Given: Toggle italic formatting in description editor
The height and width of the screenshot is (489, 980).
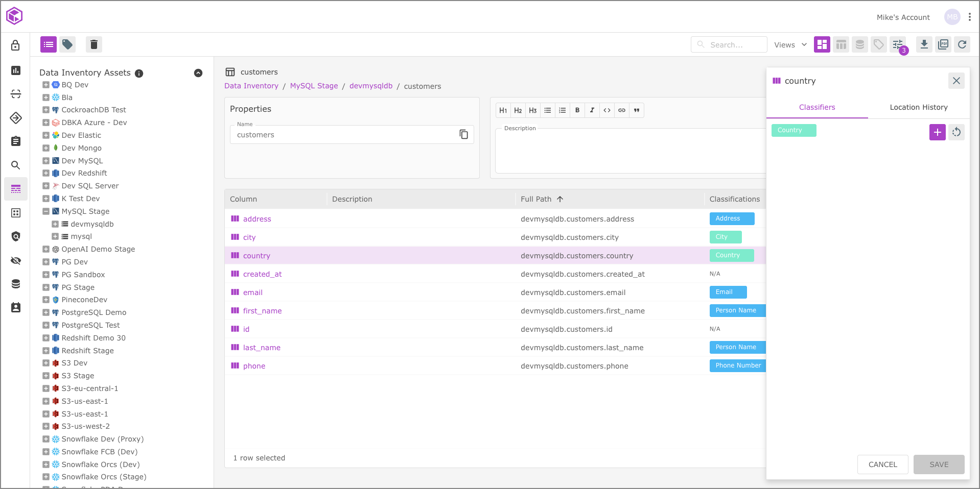Looking at the screenshot, I should coord(592,110).
